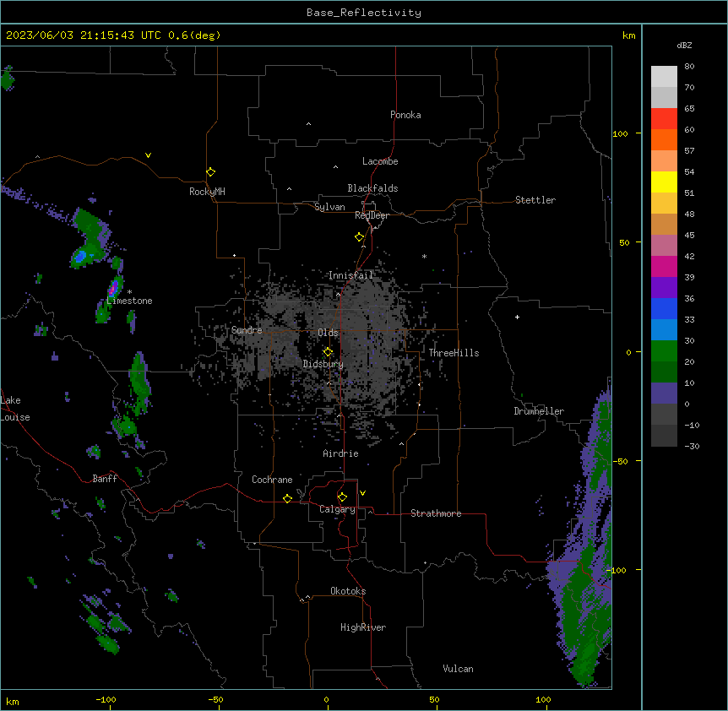Click the Strathmore label
This screenshot has width=728, height=711.
[436, 513]
